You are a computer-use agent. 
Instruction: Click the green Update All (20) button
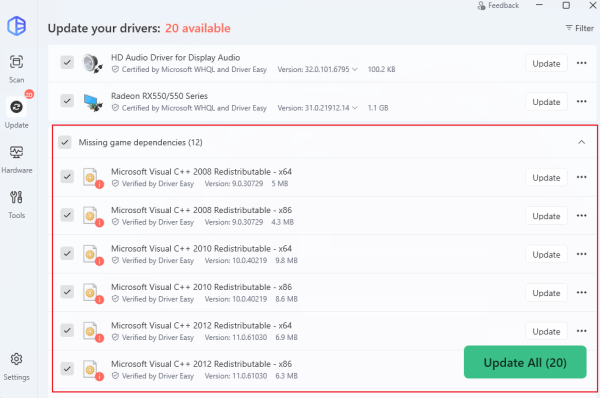tap(525, 362)
